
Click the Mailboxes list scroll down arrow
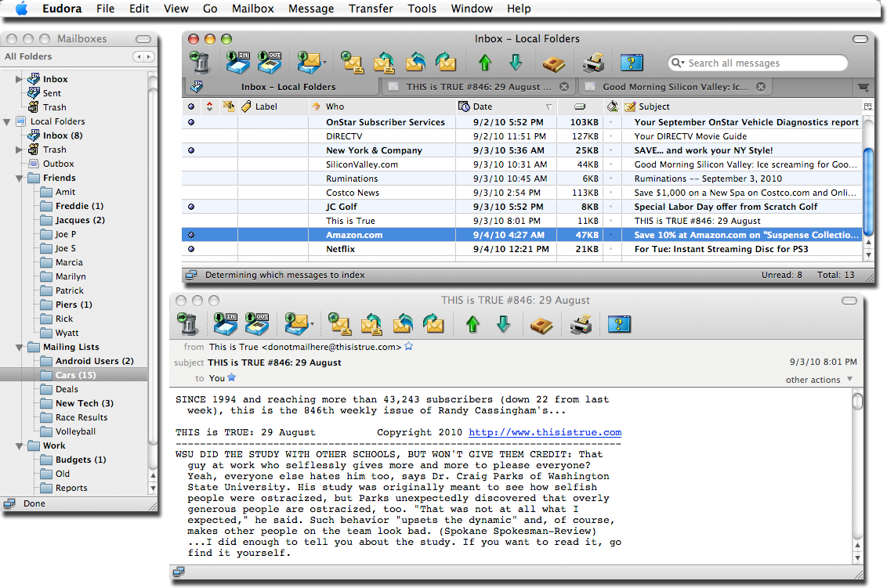coord(153,488)
